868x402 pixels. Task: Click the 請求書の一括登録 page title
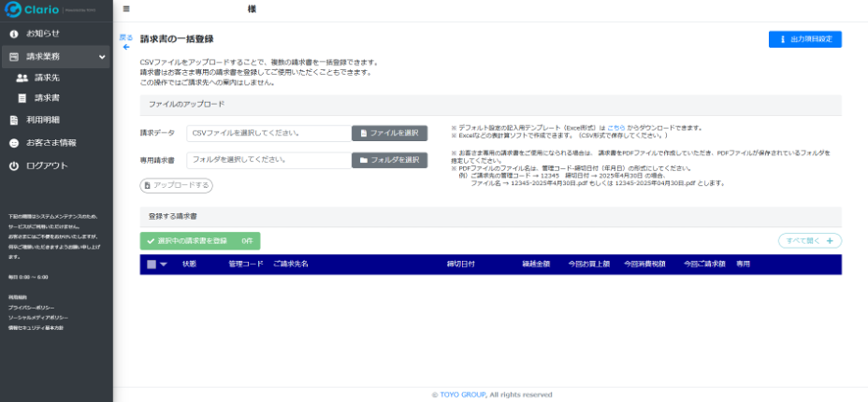tap(177, 39)
